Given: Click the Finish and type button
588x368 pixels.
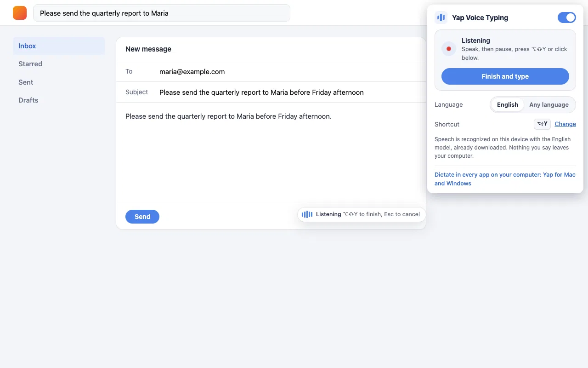Looking at the screenshot, I should pyautogui.click(x=505, y=76).
